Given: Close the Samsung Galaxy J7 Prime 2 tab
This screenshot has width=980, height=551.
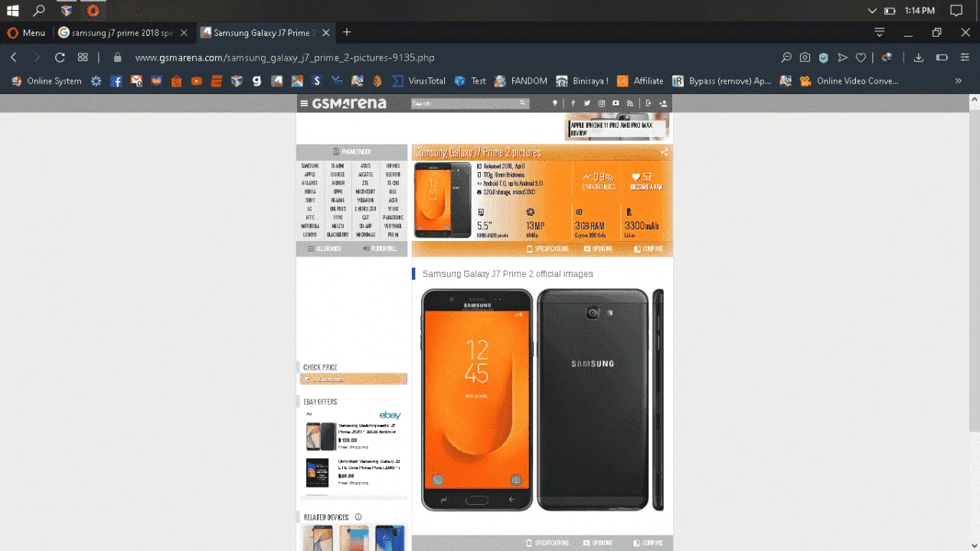Looking at the screenshot, I should (x=326, y=33).
